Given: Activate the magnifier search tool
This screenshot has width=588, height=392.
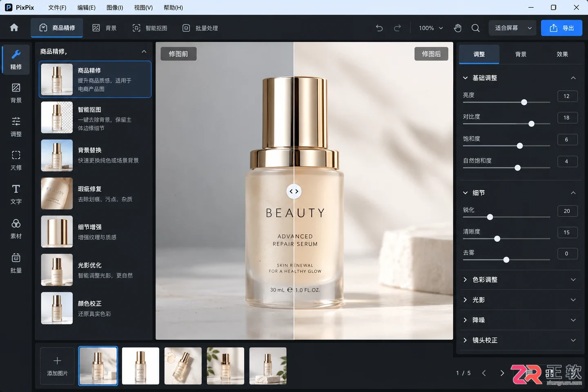Looking at the screenshot, I should coord(476,28).
